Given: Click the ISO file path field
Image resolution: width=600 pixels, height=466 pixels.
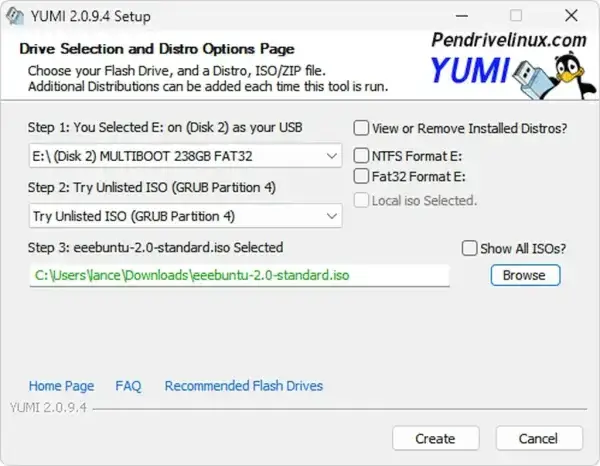Looking at the screenshot, I should 240,275.
